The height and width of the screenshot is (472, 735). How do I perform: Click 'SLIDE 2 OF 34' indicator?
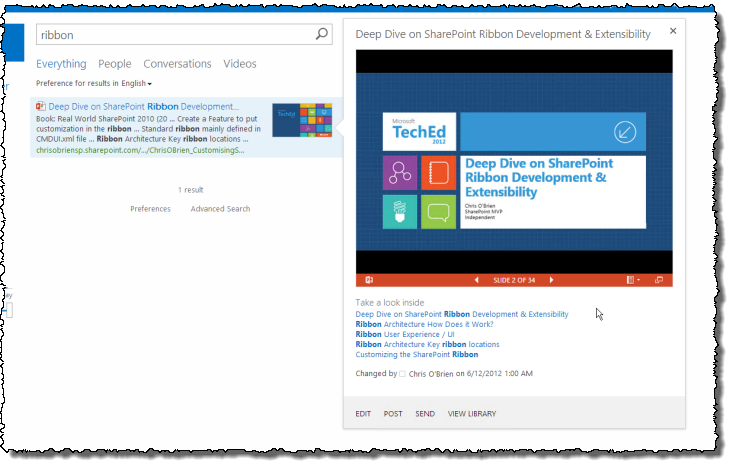point(514,280)
